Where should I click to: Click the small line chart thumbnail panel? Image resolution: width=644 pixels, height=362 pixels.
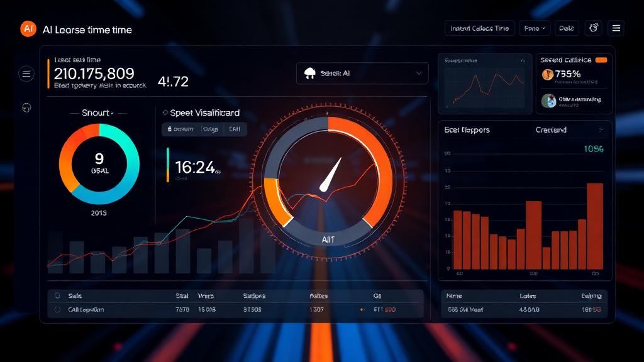click(485, 84)
